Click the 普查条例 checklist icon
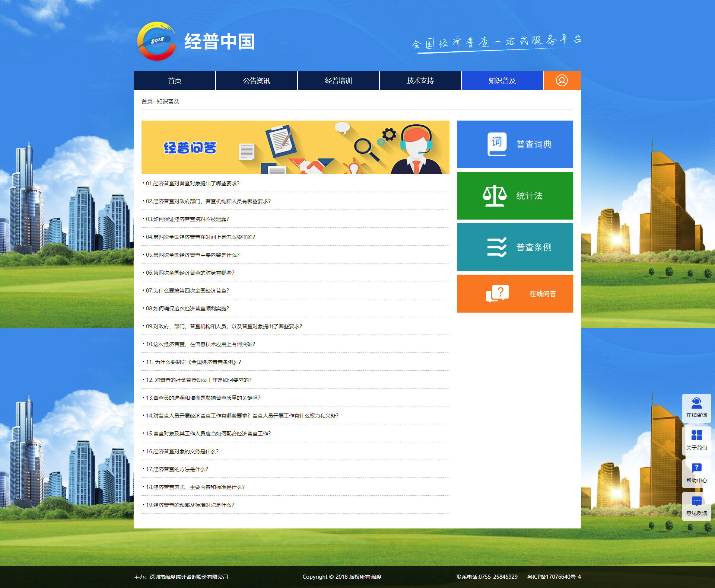Screen dimensions: 715x588 click(497, 247)
